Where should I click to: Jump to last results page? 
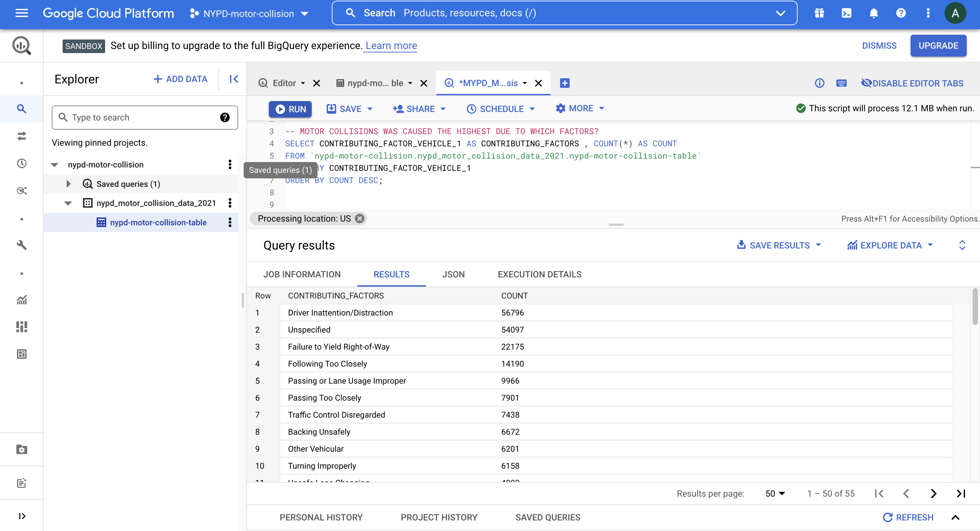pyautogui.click(x=961, y=493)
